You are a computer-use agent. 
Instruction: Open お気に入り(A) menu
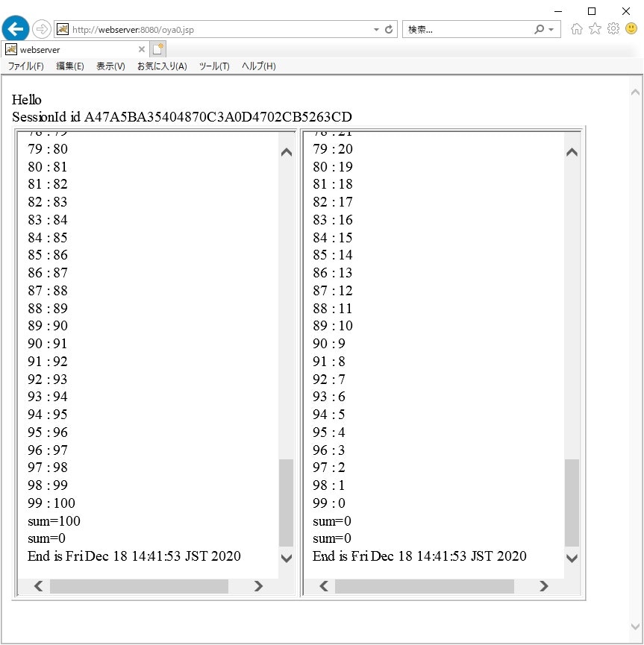pos(162,66)
